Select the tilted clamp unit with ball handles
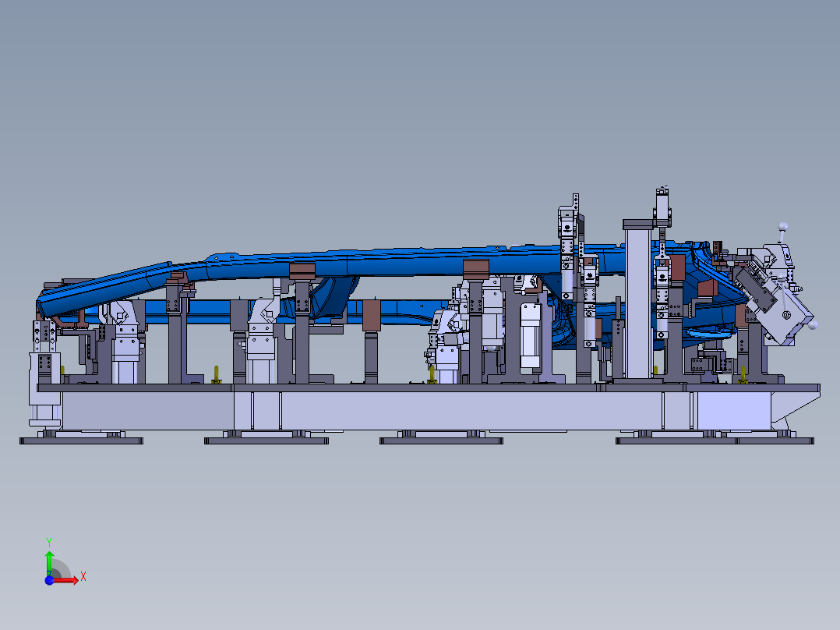Viewport: 840px width, 630px height. pos(777,289)
